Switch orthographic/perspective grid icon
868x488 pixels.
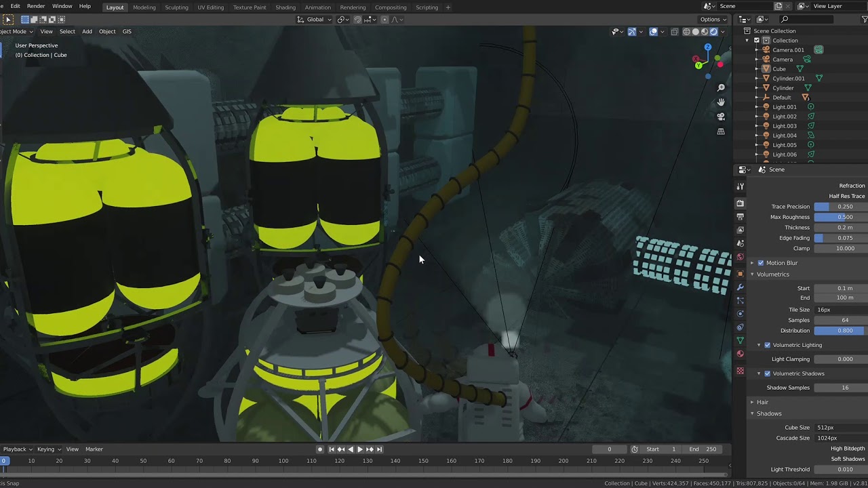[x=721, y=131]
